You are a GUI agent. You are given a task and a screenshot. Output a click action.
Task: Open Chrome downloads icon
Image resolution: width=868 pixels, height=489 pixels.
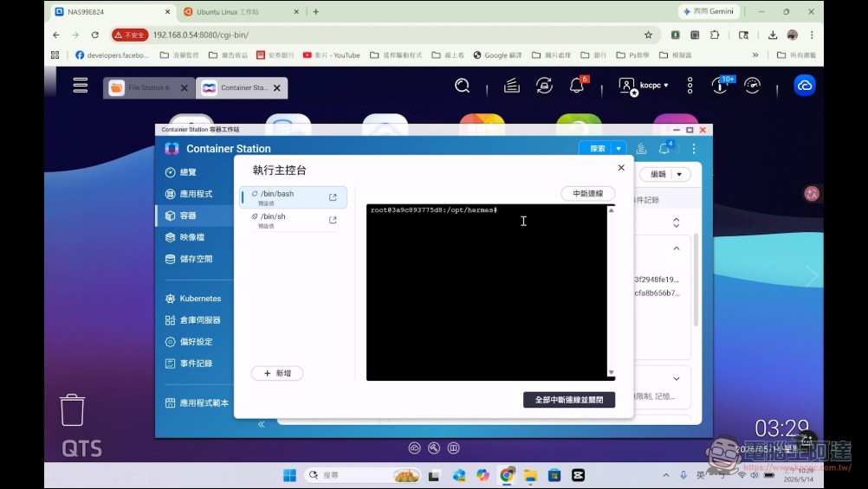coord(772,35)
